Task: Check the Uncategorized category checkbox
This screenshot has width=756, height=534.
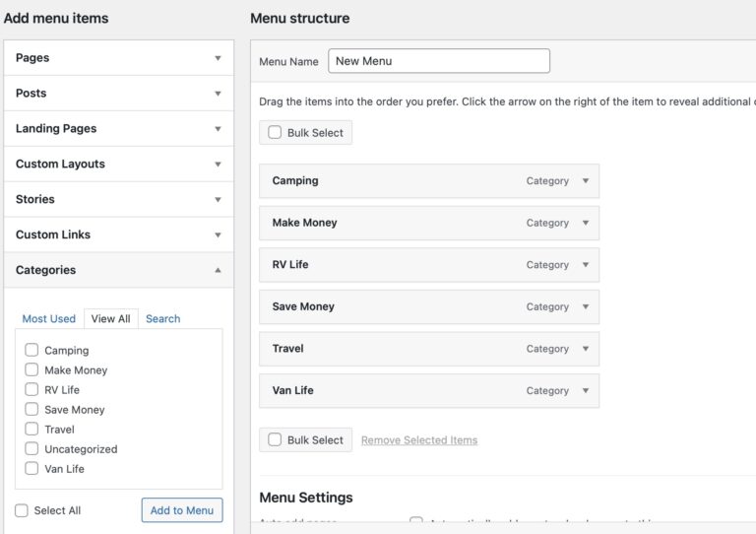Action: [x=31, y=448]
